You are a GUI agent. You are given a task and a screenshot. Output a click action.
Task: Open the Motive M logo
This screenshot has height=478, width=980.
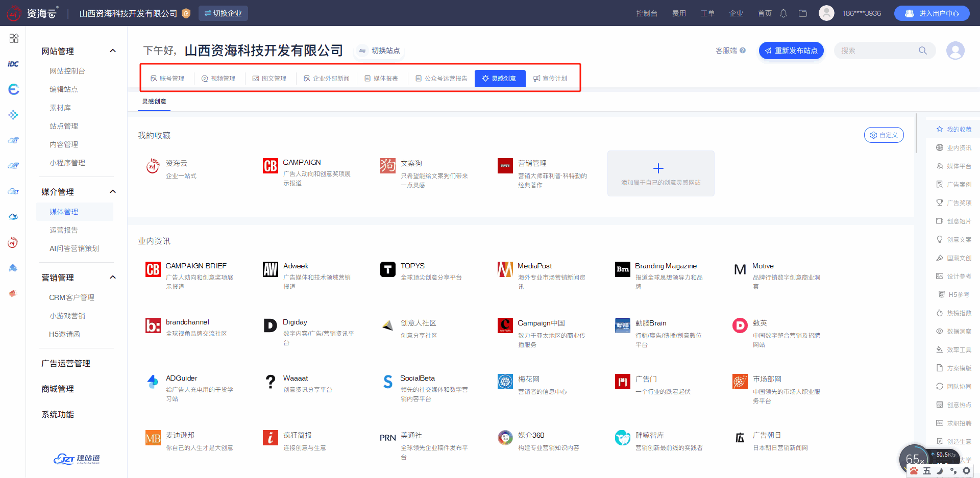click(740, 269)
